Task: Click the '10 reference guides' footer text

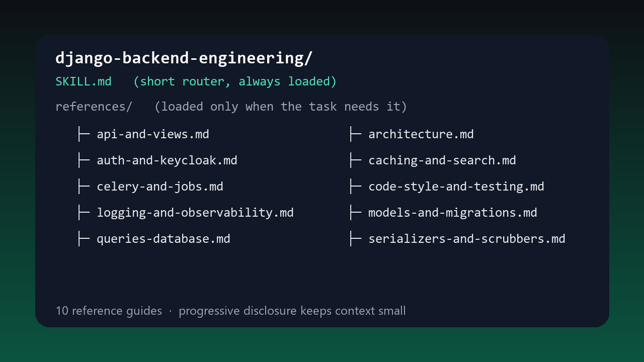Action: coord(109,311)
